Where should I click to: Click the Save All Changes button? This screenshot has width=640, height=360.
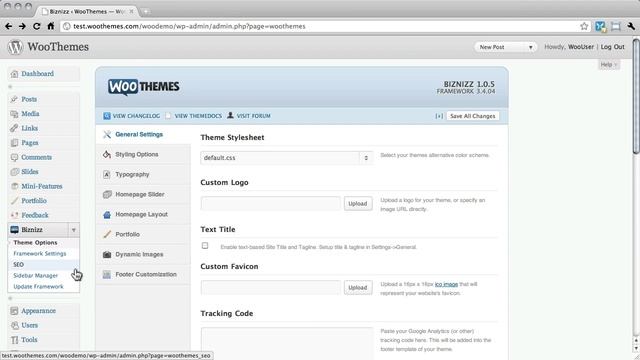tap(473, 116)
